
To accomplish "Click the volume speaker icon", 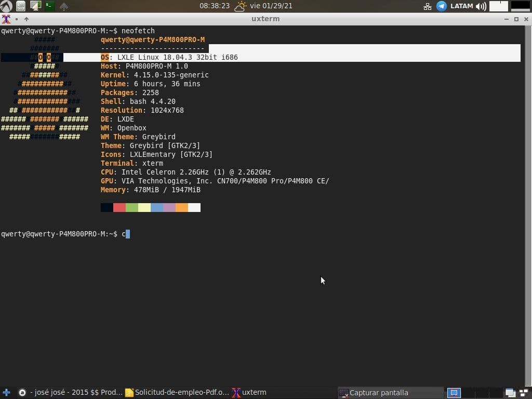I will click(x=481, y=6).
